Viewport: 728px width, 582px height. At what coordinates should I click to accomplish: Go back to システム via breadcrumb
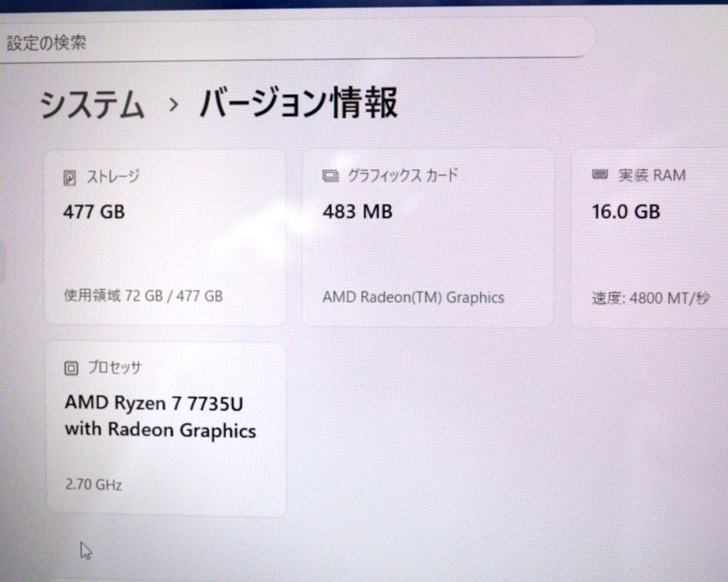coord(92,105)
